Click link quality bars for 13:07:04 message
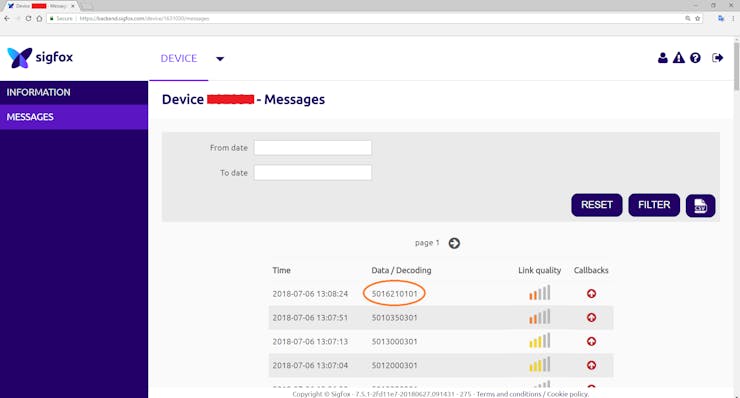Image resolution: width=740 pixels, height=398 pixels. point(539,364)
